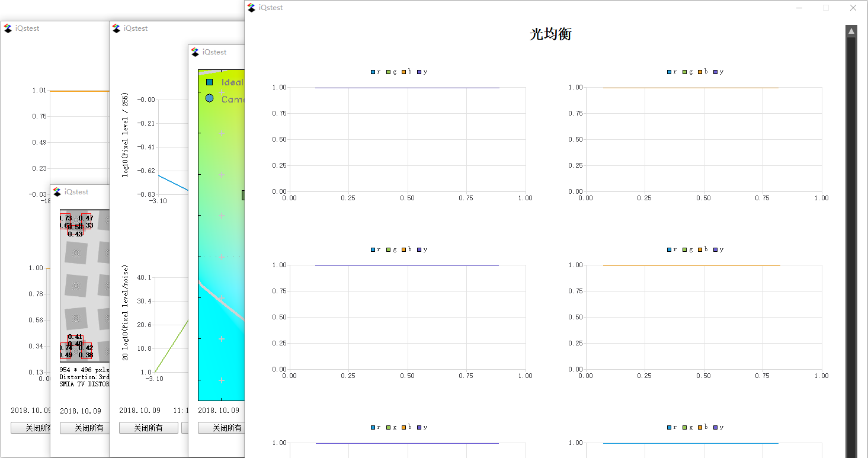Click the Ideal square legend marker
The height and width of the screenshot is (458, 868).
pos(209,82)
